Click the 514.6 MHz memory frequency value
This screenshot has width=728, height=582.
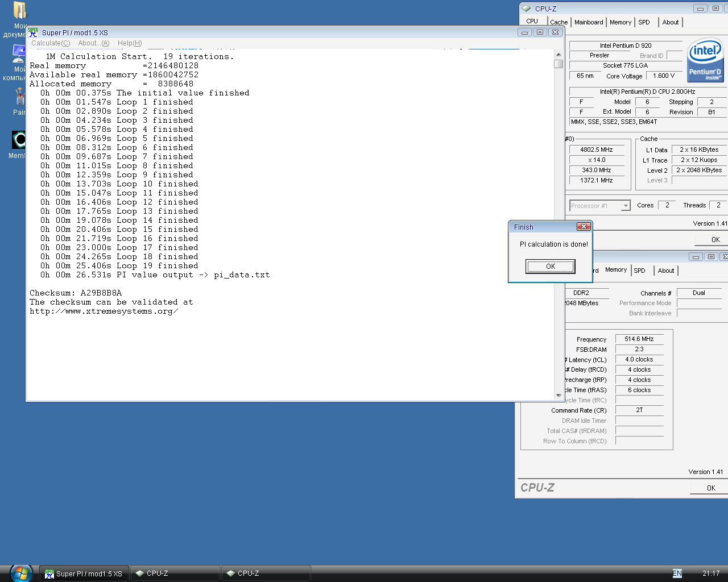[639, 339]
